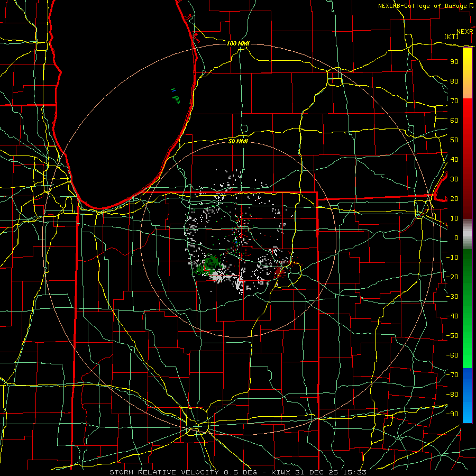Click the -50 knot scale label
The width and height of the screenshot is (476, 476).
point(452,336)
